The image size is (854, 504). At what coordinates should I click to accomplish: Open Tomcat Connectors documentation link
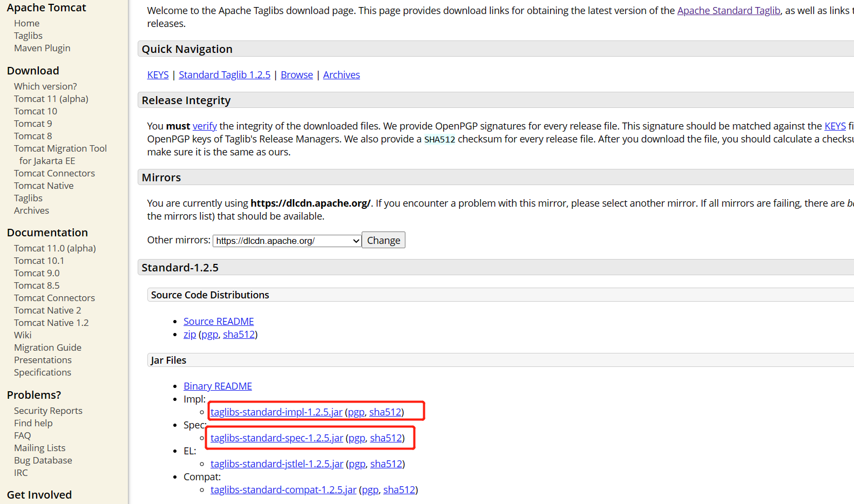click(x=55, y=298)
